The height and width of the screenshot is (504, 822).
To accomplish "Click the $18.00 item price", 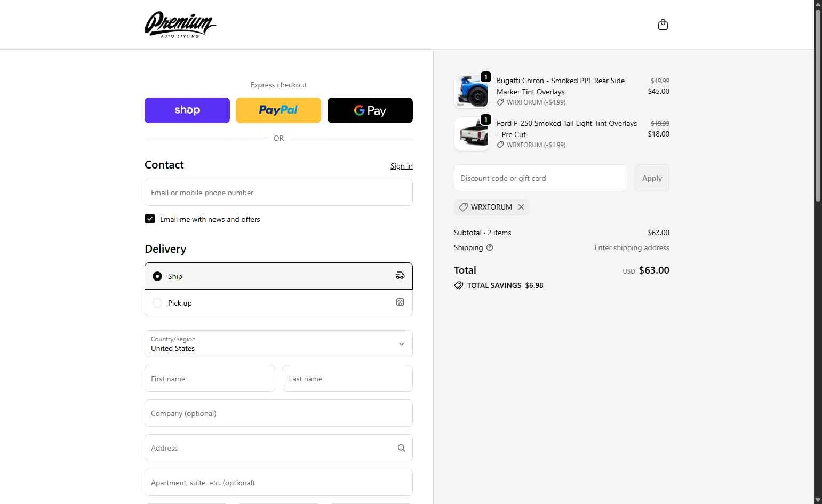I will pos(659,134).
